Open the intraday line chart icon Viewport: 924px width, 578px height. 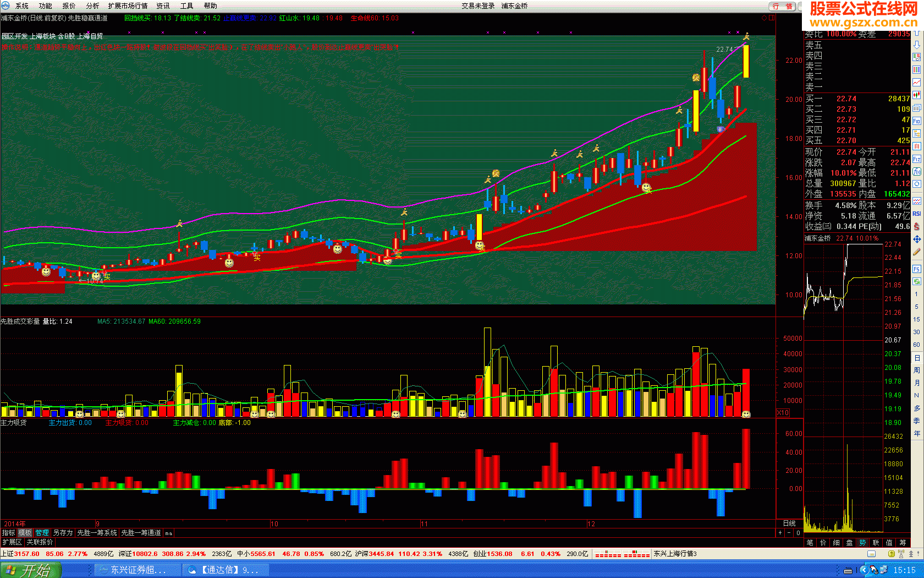(x=917, y=83)
